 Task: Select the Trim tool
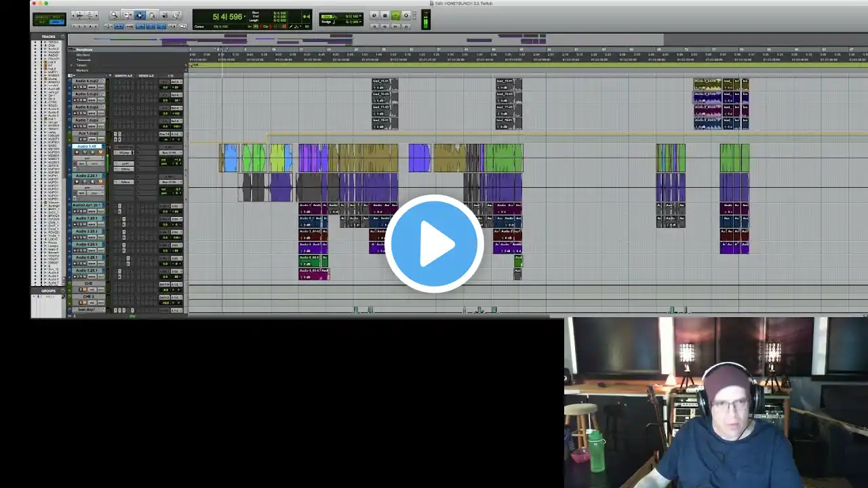coord(127,15)
